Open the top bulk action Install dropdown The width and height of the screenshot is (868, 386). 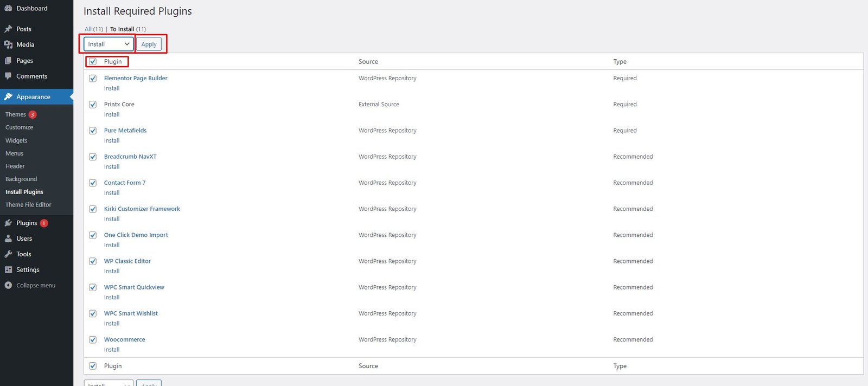(108, 44)
